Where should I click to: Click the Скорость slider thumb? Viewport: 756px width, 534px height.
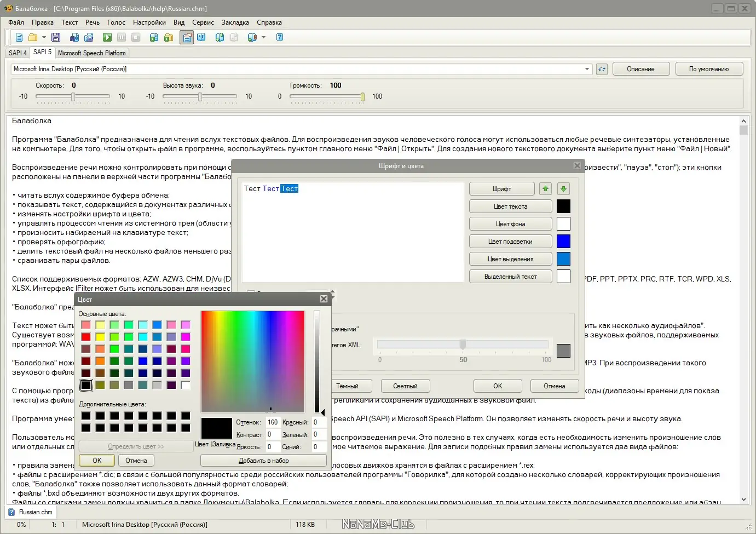[x=73, y=96]
